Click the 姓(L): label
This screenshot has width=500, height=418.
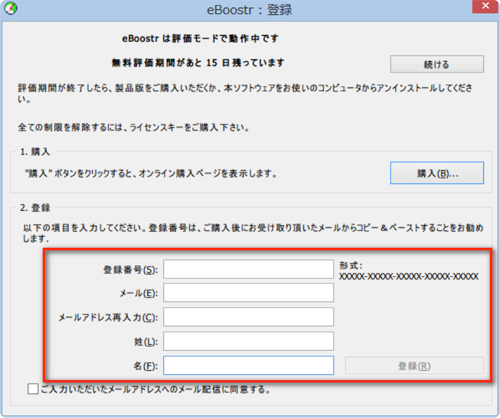(146, 342)
